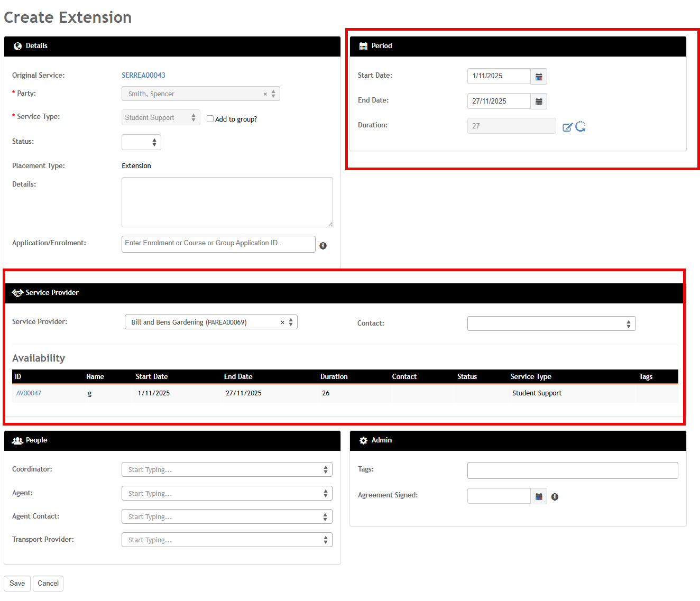Click the Start Date input field

point(499,77)
